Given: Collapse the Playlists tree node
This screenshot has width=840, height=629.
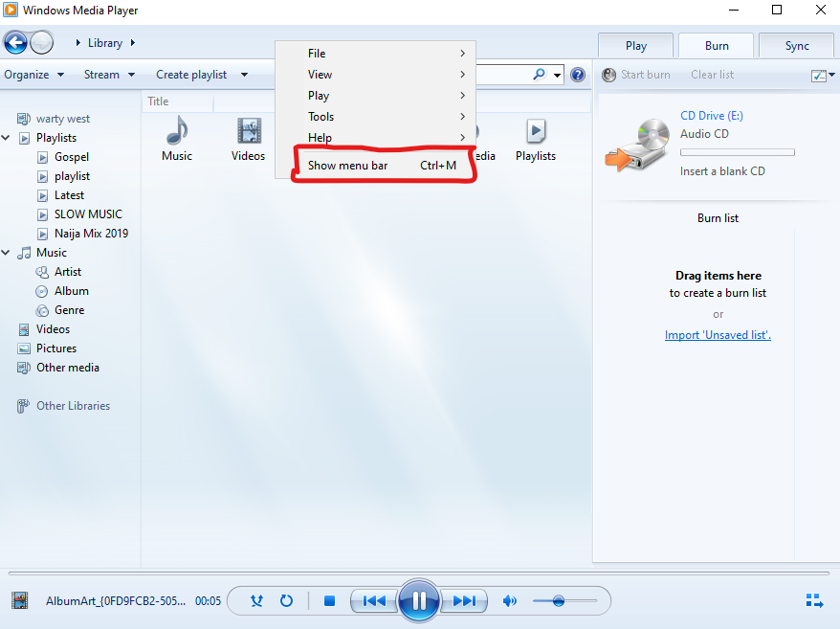Looking at the screenshot, I should 6,138.
